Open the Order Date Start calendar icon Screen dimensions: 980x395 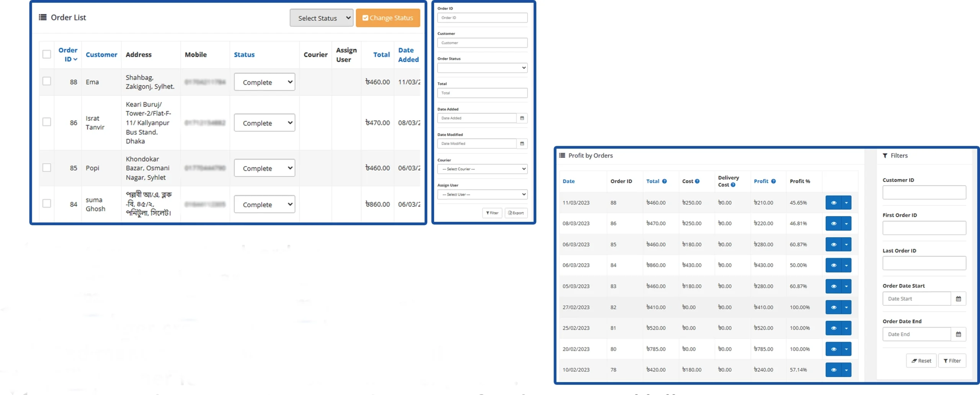958,299
